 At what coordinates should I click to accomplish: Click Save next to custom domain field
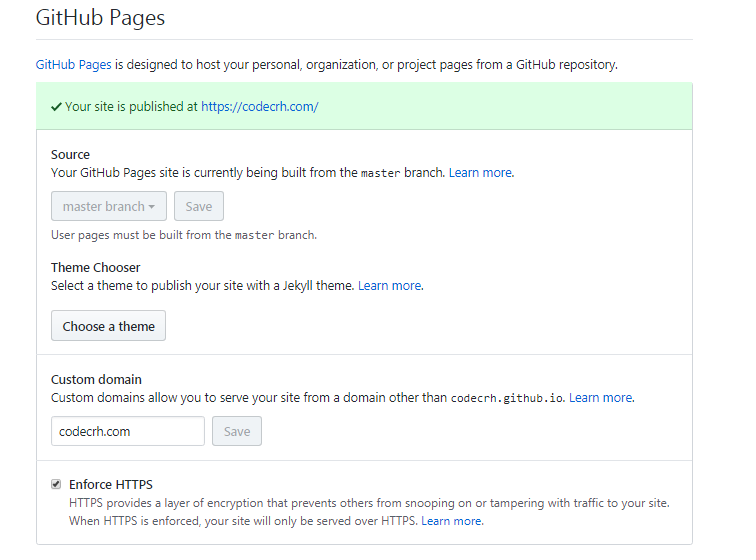click(x=237, y=431)
